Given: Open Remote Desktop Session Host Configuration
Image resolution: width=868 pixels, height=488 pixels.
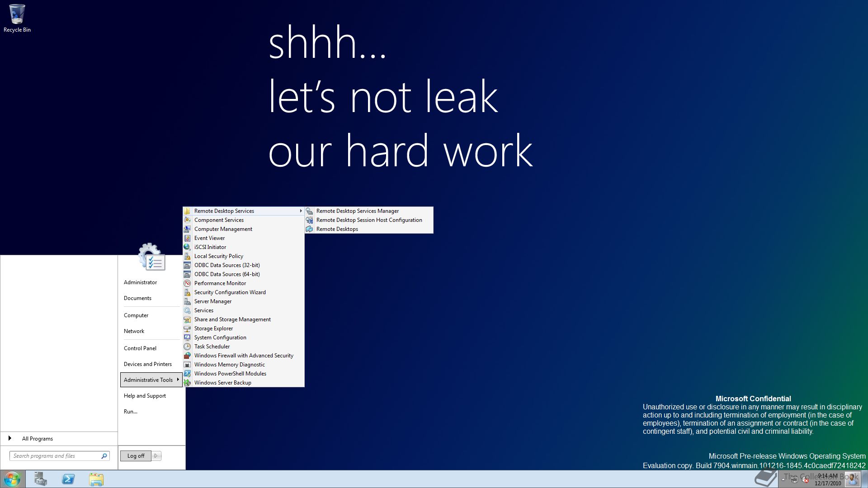Looking at the screenshot, I should (x=369, y=220).
